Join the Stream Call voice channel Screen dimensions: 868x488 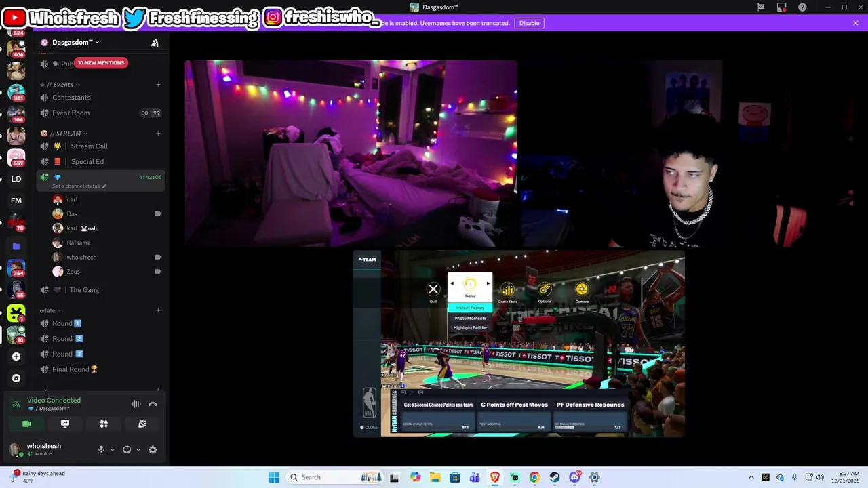pos(100,146)
